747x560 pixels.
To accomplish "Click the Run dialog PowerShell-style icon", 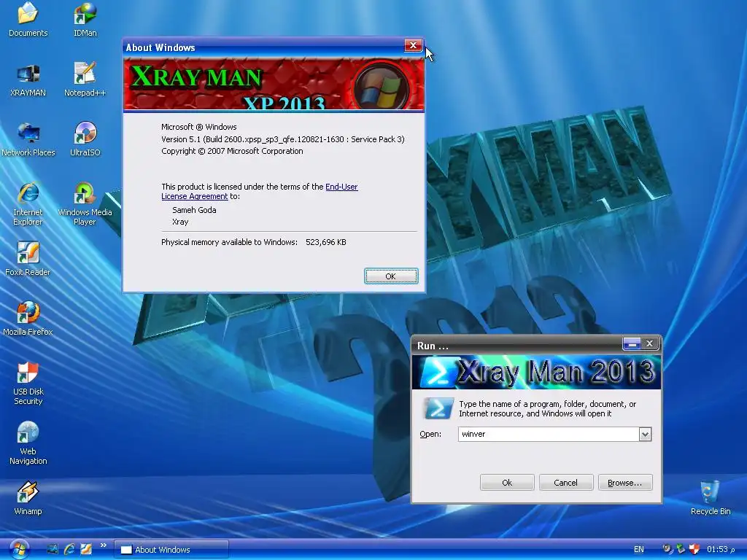I will click(438, 408).
